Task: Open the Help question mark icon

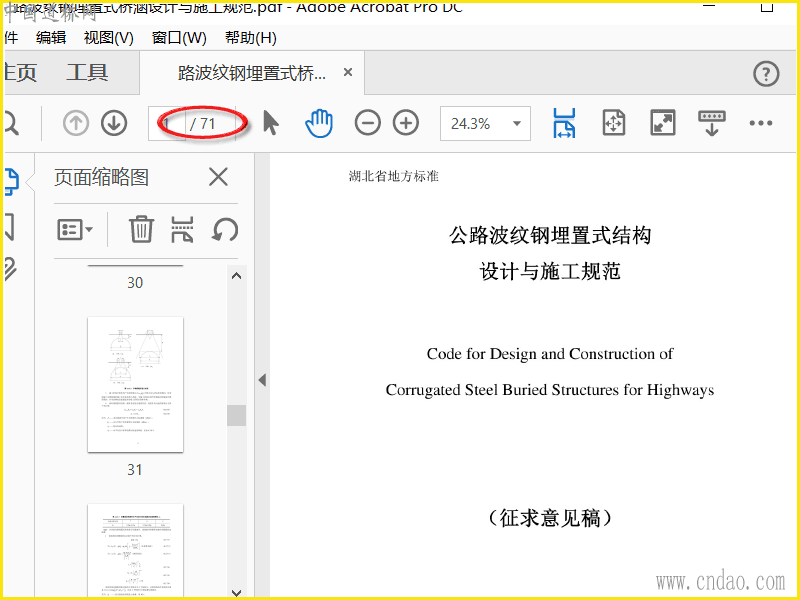Action: point(766,73)
